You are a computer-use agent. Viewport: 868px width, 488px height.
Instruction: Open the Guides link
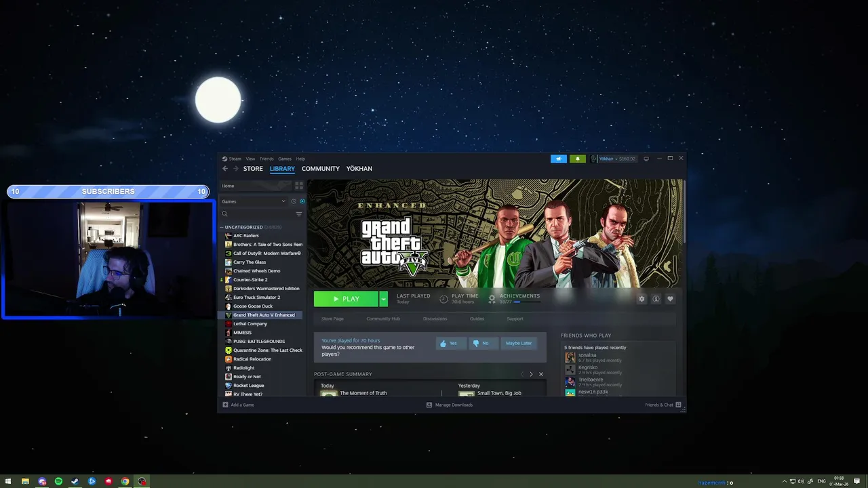477,319
